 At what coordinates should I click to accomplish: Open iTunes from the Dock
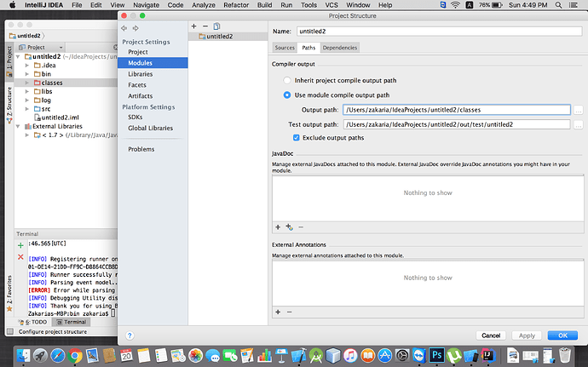[350, 355]
